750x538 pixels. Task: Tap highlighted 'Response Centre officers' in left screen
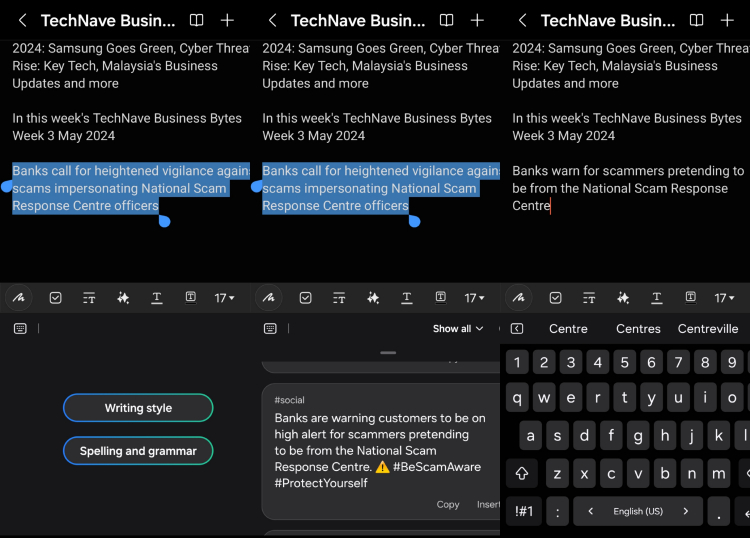[85, 206]
